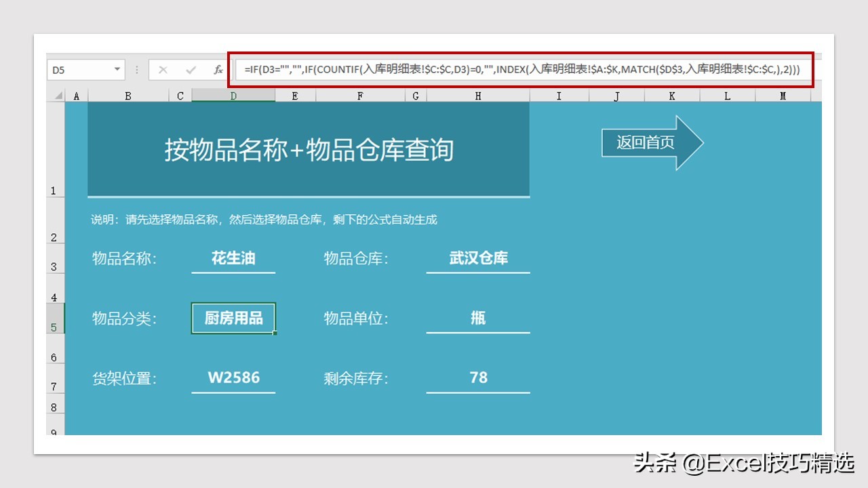Open the 物品名称 dropdown by selecting 花生油 cell
868x488 pixels.
[233, 258]
